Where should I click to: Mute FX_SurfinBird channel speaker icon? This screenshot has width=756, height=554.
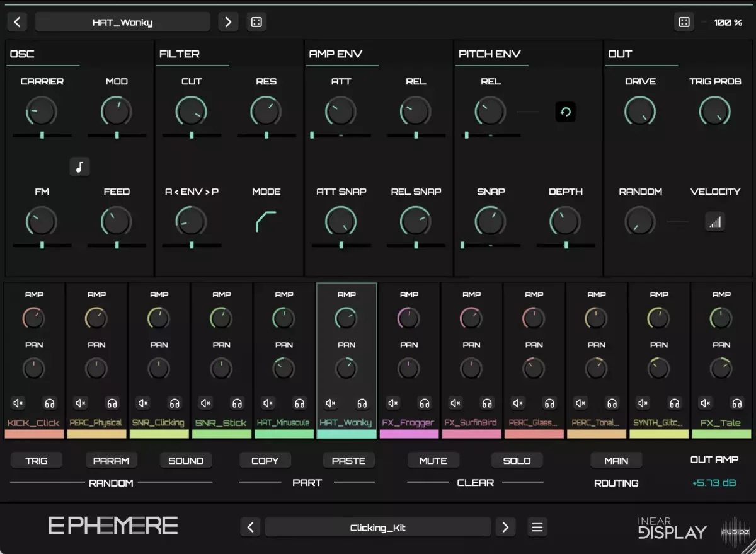455,403
